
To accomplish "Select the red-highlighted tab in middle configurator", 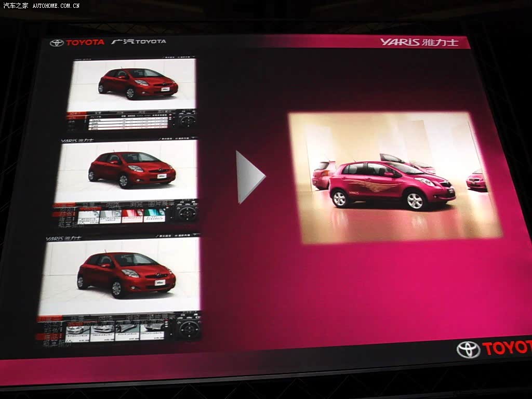I will tap(64, 206).
